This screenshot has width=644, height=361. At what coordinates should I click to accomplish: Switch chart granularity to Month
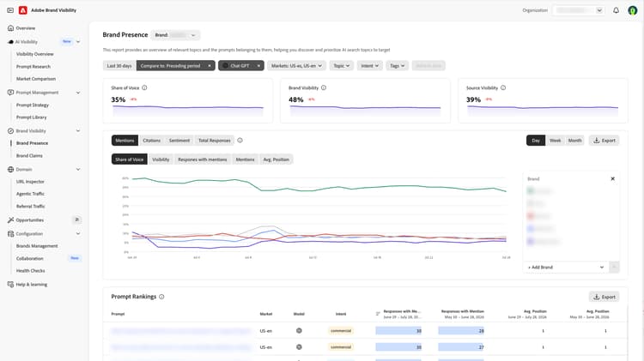(574, 141)
